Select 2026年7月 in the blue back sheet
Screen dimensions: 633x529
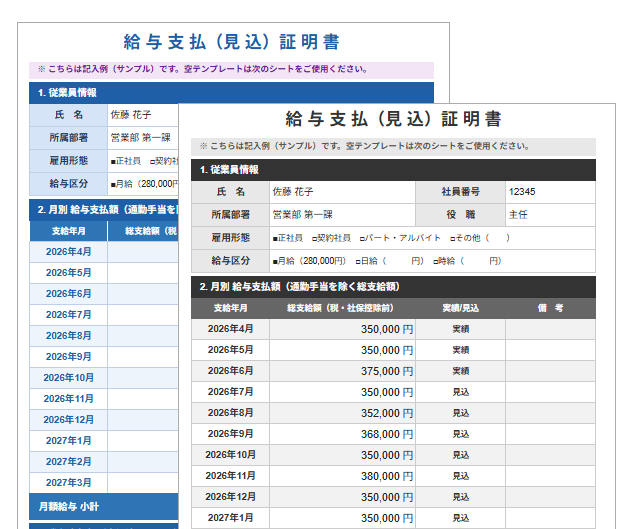point(68,315)
